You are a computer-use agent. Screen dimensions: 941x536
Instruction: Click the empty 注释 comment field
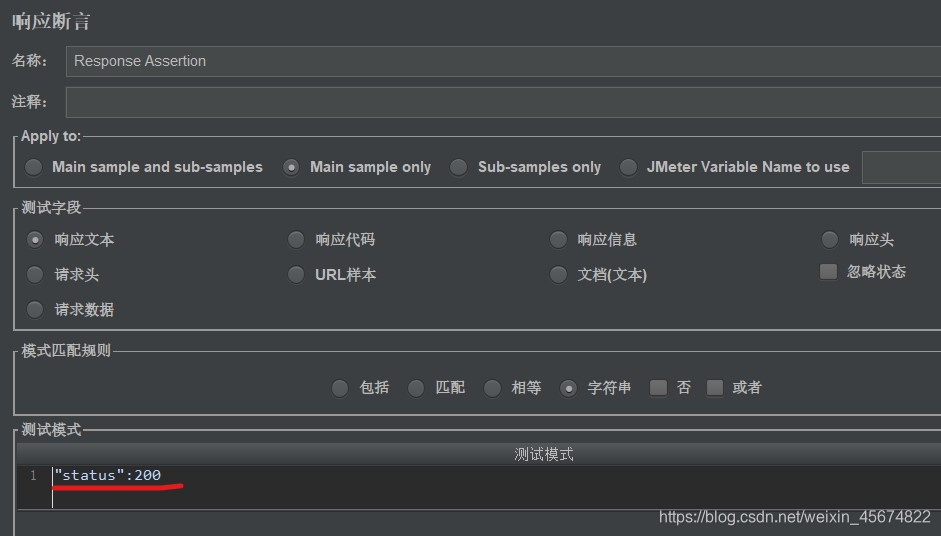(503, 102)
